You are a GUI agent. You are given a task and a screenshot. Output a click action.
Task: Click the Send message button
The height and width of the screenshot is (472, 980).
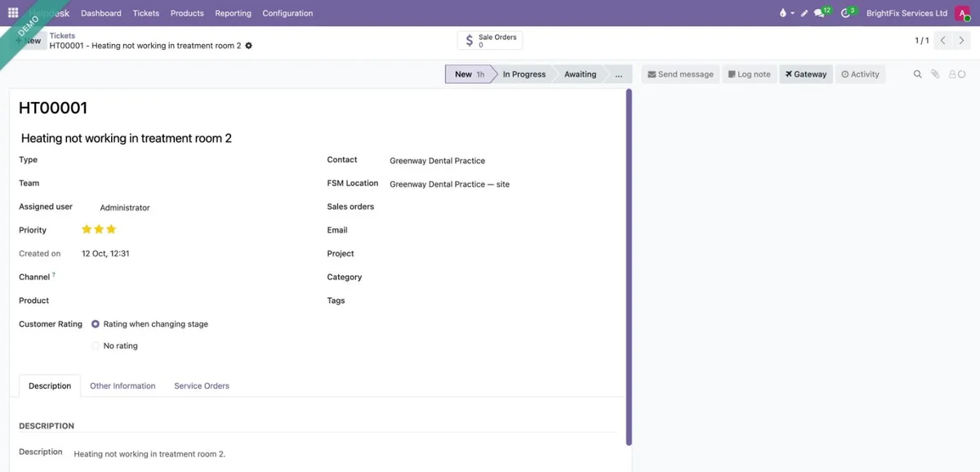[x=680, y=74]
